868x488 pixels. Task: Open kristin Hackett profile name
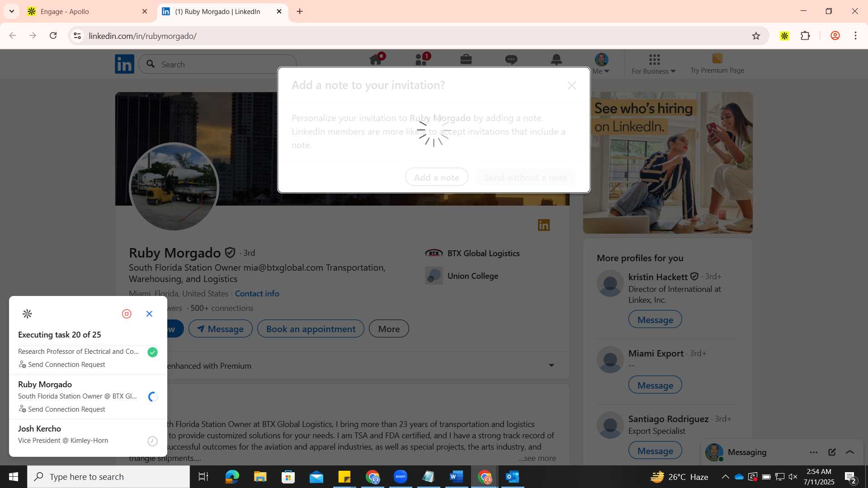click(658, 277)
